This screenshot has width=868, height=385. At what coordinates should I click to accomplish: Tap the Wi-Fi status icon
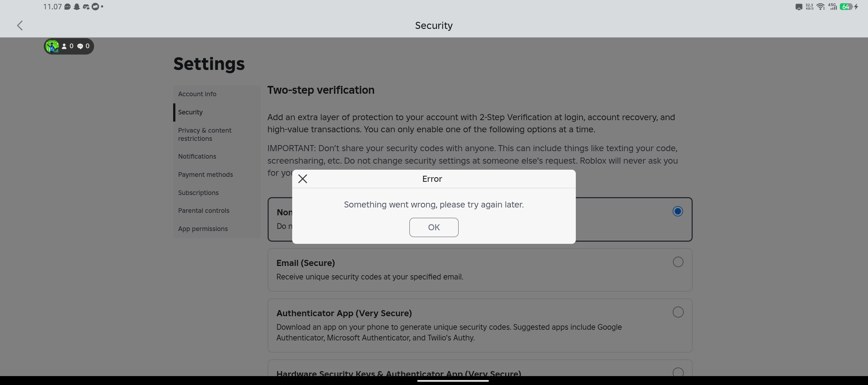coord(821,7)
